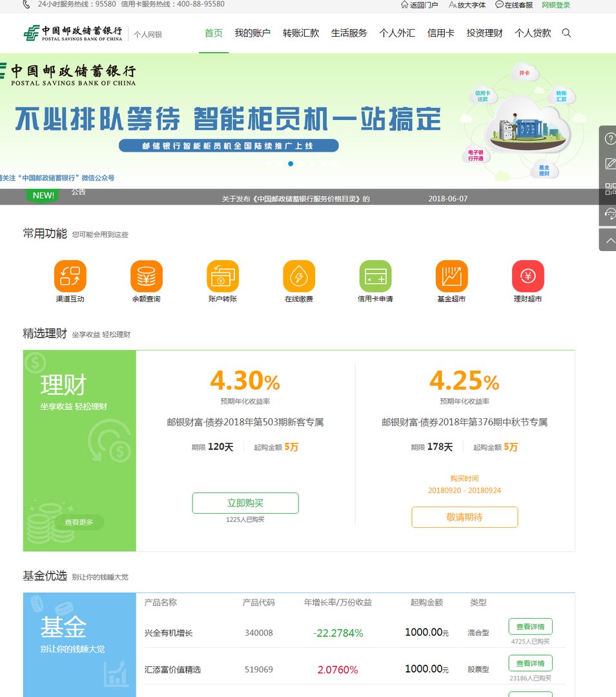
Task: Click the 理财超市 wealth supermarket icon
Action: [527, 276]
